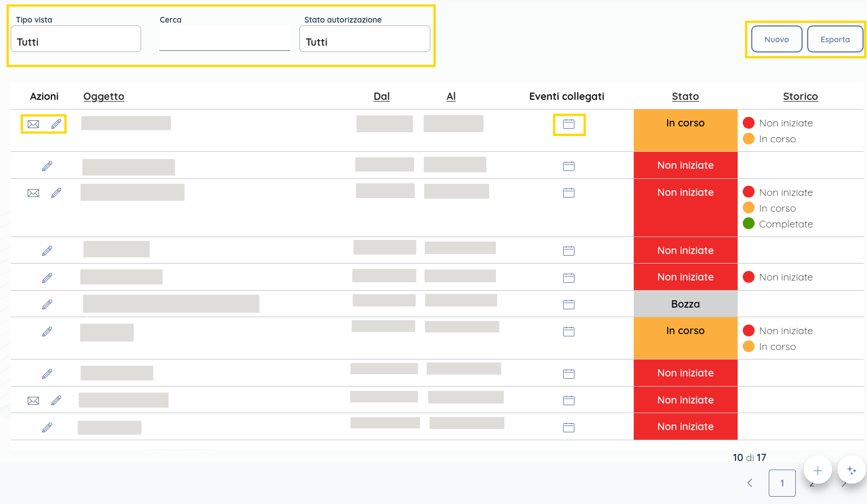The width and height of the screenshot is (867, 504).
Task: Open the Tipo vista dropdown
Action: pyautogui.click(x=76, y=38)
